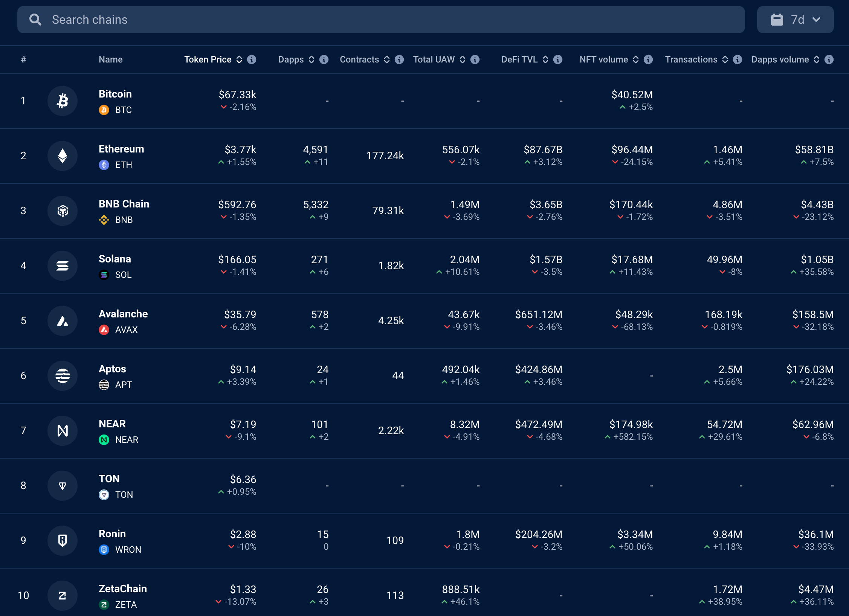
Task: Click the Dapps column header
Action: [x=291, y=59]
